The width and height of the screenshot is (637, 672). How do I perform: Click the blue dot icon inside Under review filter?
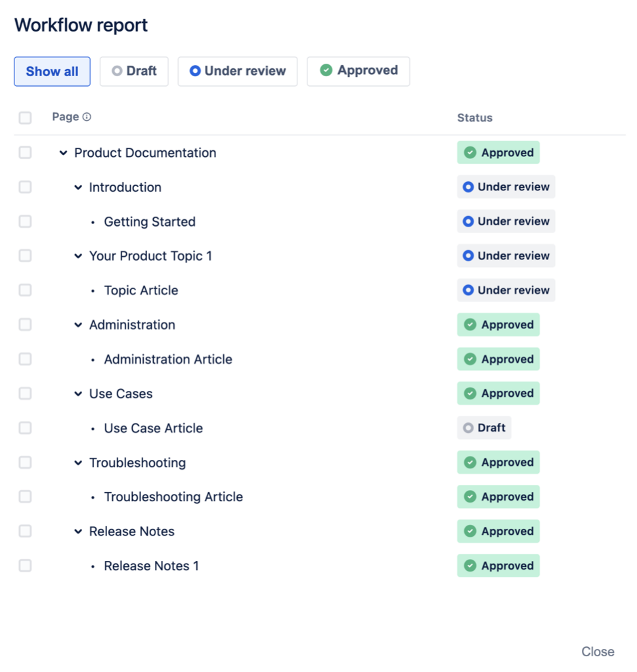[x=195, y=71]
